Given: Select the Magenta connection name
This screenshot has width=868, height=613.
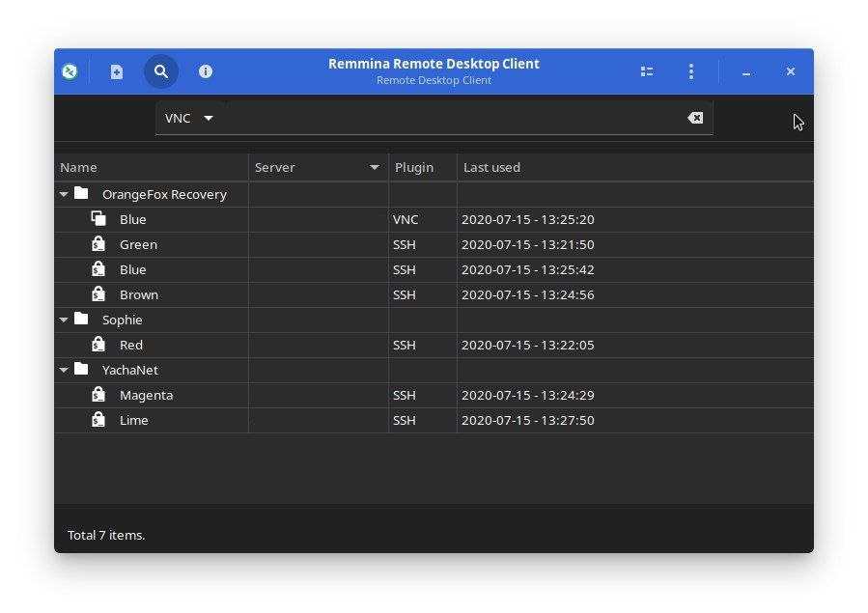Looking at the screenshot, I should click(x=146, y=396).
